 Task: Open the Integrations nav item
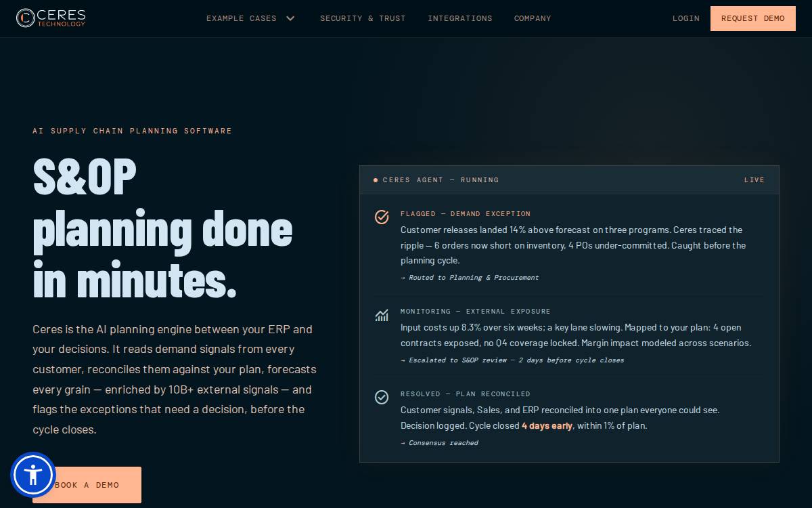click(460, 18)
